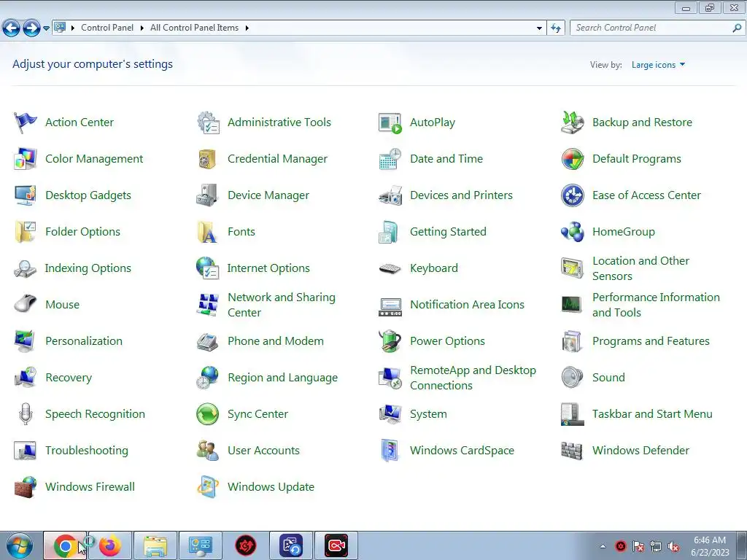Click the Search Control Panel field
The image size is (747, 560).
click(x=650, y=28)
